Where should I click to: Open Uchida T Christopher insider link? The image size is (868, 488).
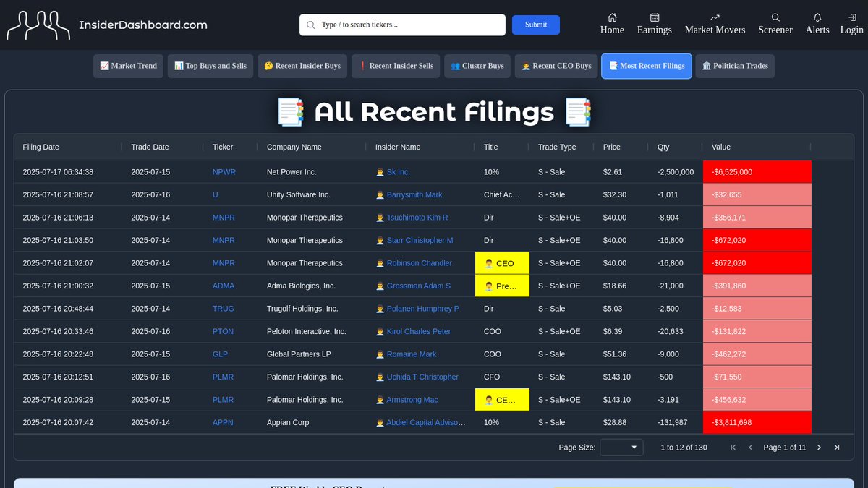(422, 377)
